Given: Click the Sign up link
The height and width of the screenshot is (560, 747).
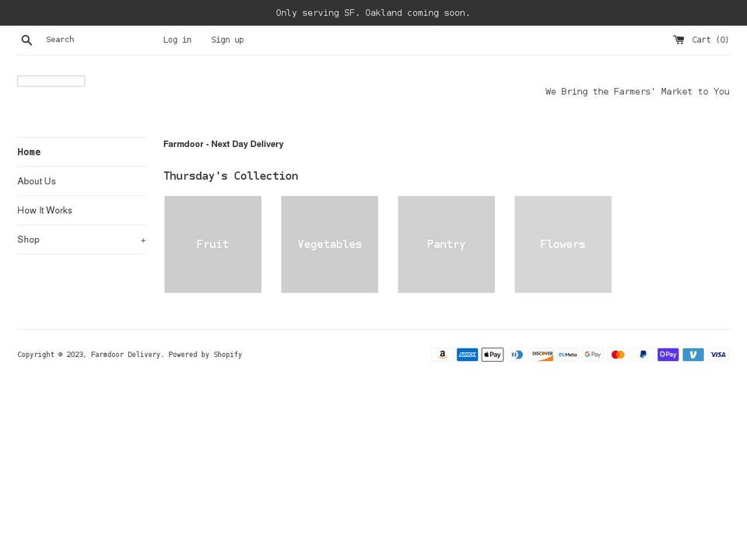Looking at the screenshot, I should [227, 40].
